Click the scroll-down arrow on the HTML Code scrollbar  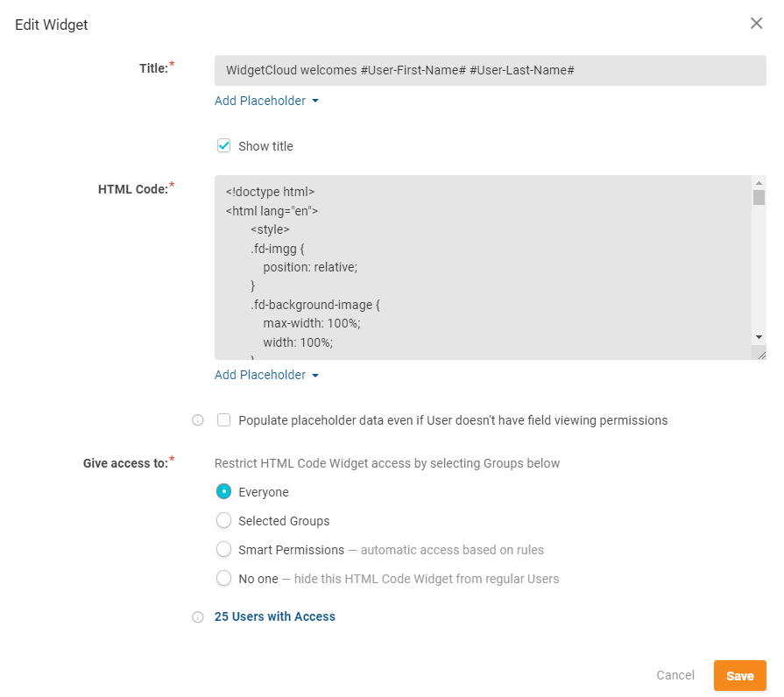pos(759,335)
